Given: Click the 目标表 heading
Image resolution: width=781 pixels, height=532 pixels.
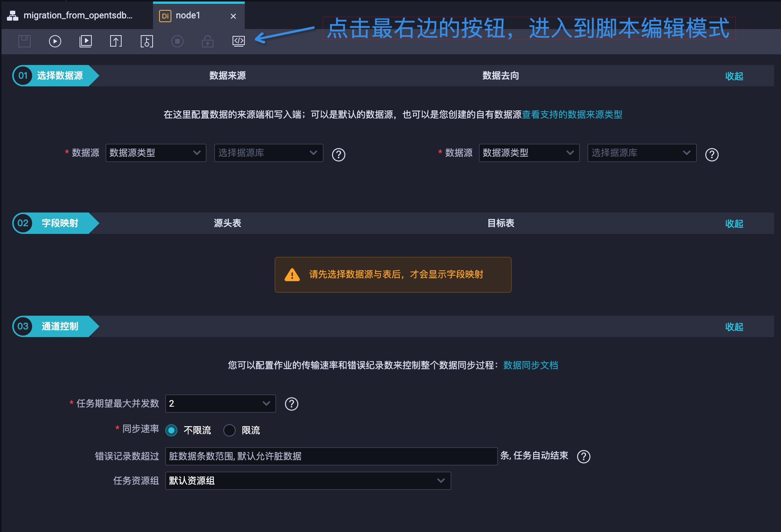Looking at the screenshot, I should pos(501,223).
